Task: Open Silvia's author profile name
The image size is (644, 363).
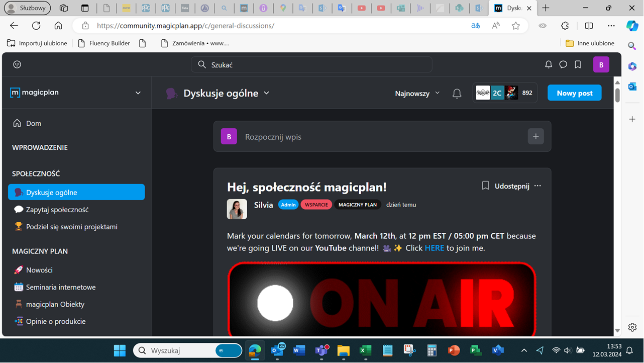Action: coord(264,205)
